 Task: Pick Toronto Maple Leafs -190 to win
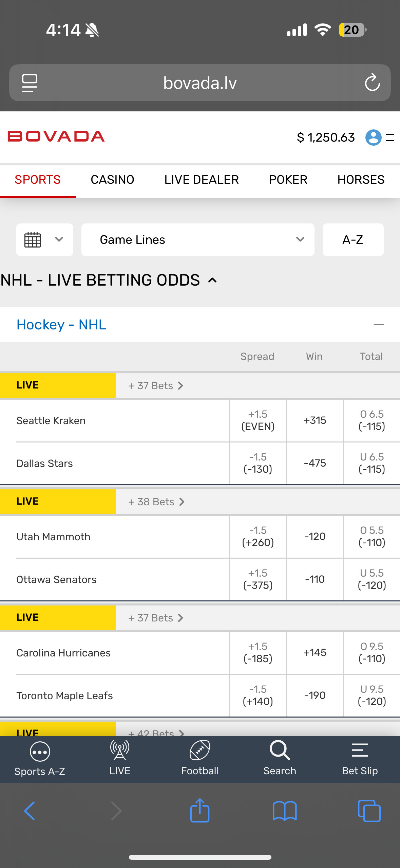coord(315,695)
